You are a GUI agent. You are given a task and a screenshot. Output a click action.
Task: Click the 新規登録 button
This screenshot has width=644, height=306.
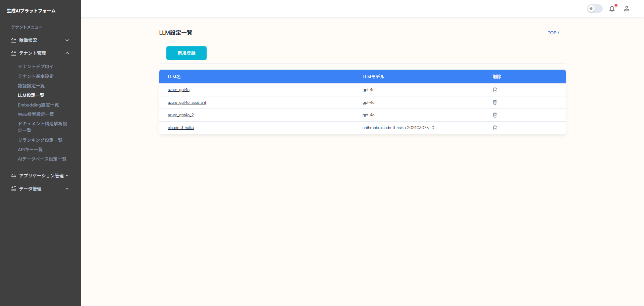click(x=186, y=53)
